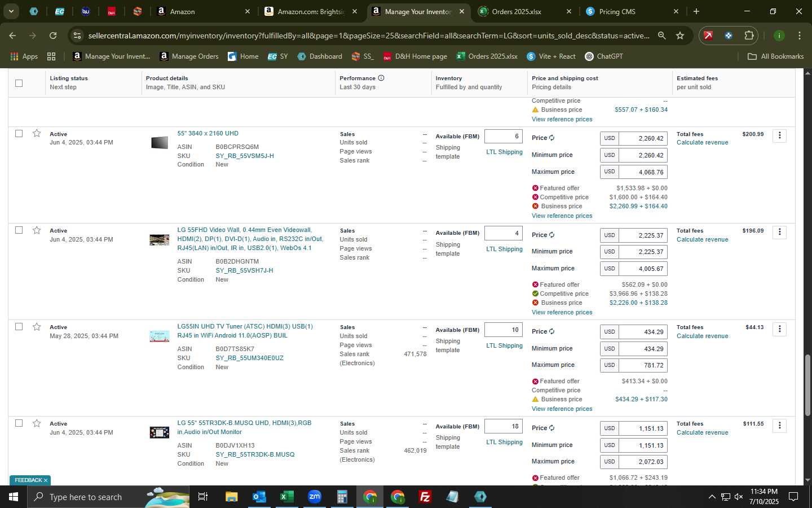Screen dimensions: 812x508
Task: Refresh price icon next to Price 2,260.42
Action: pos(551,138)
